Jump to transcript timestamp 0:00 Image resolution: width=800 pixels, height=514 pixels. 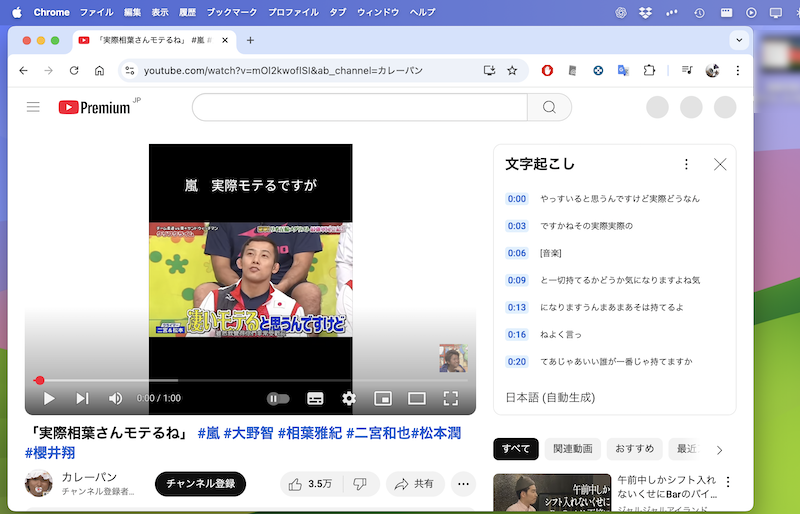517,199
